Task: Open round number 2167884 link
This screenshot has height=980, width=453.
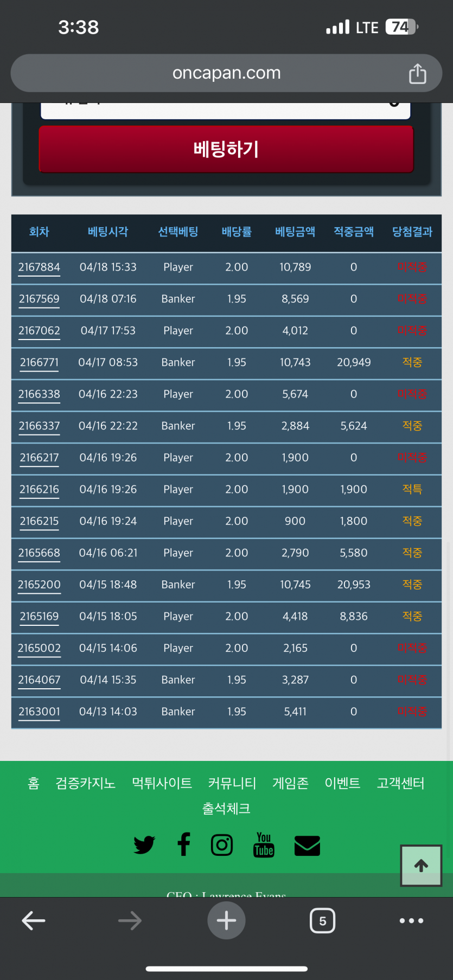Action: click(39, 267)
